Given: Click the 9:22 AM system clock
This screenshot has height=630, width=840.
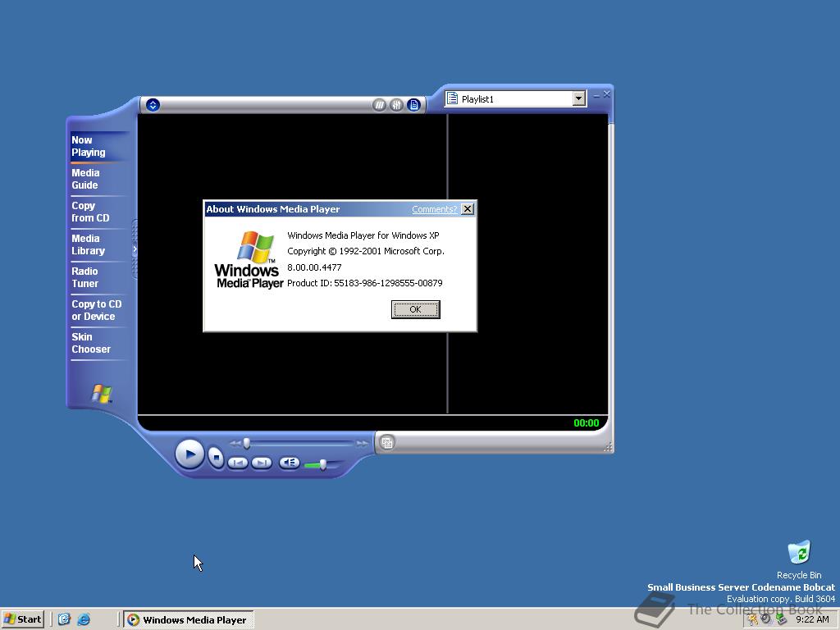Looking at the screenshot, I should pyautogui.click(x=812, y=619).
